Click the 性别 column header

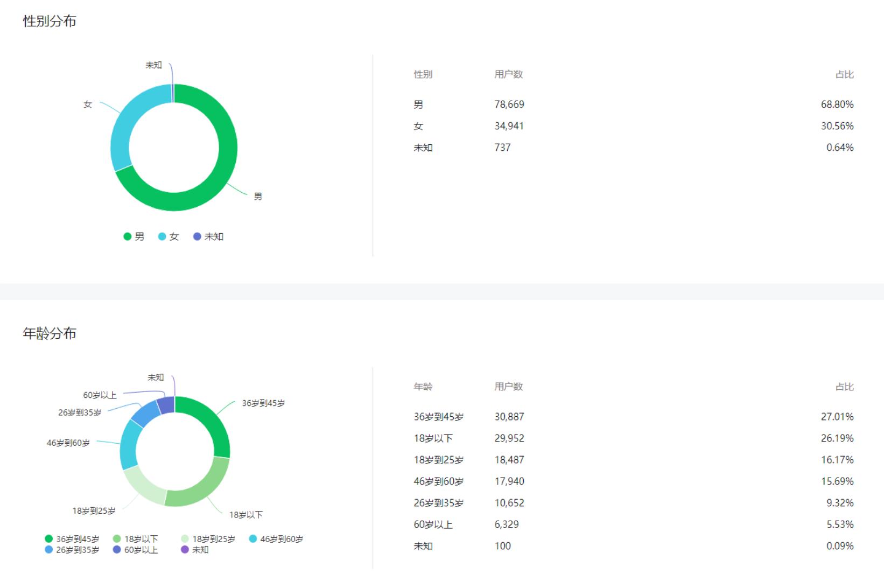(423, 74)
